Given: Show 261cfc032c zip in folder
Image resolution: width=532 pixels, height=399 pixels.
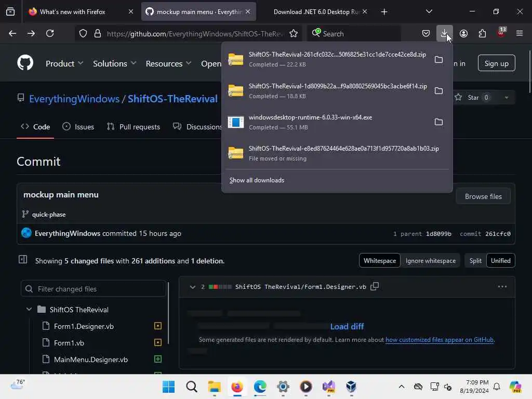Looking at the screenshot, I should click(x=438, y=60).
